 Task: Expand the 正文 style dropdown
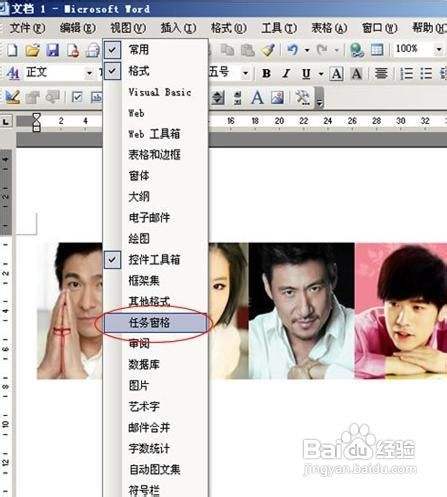tap(89, 73)
